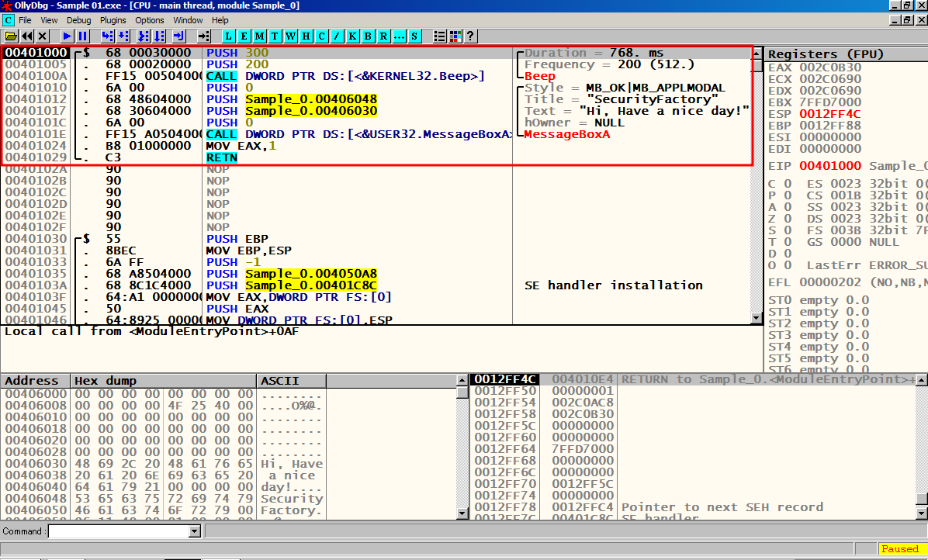Select disassembly row at address 00401000
928x560 pixels.
coord(377,53)
